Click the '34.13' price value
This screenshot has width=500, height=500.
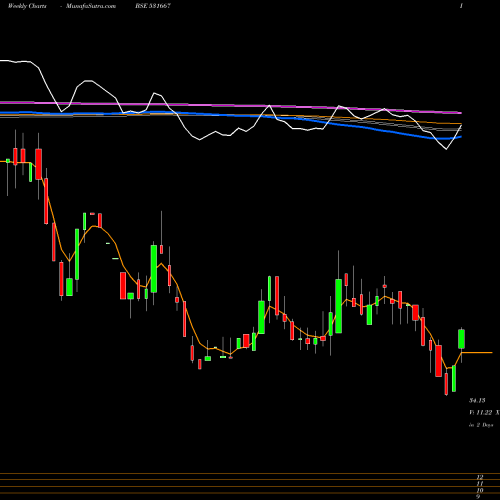pyautogui.click(x=477, y=400)
